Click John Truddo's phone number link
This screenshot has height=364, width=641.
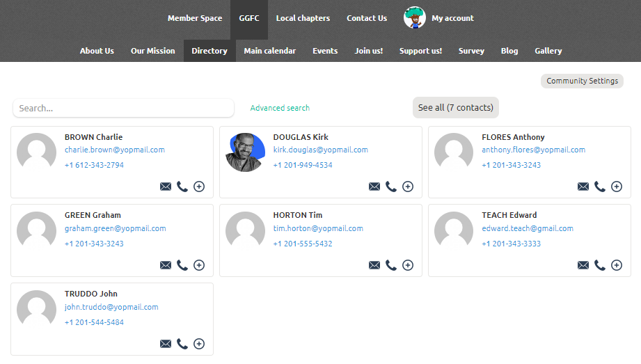point(94,322)
